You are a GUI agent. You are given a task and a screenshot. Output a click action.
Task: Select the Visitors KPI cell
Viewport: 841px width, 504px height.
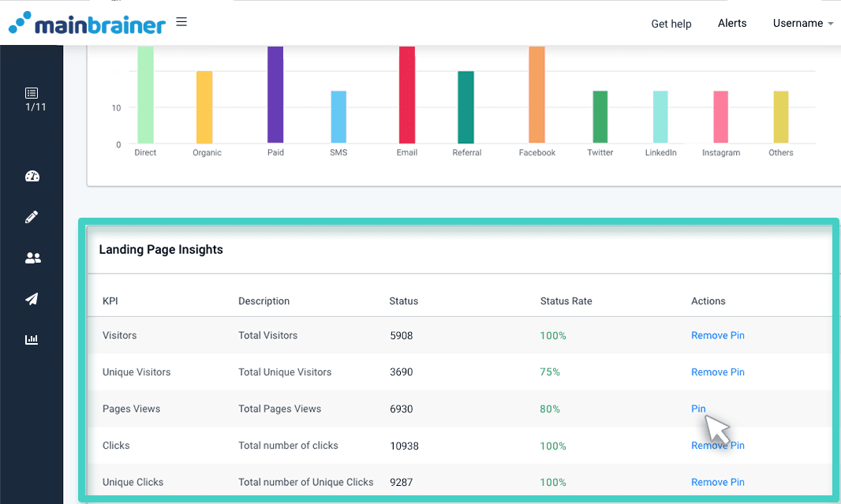120,335
